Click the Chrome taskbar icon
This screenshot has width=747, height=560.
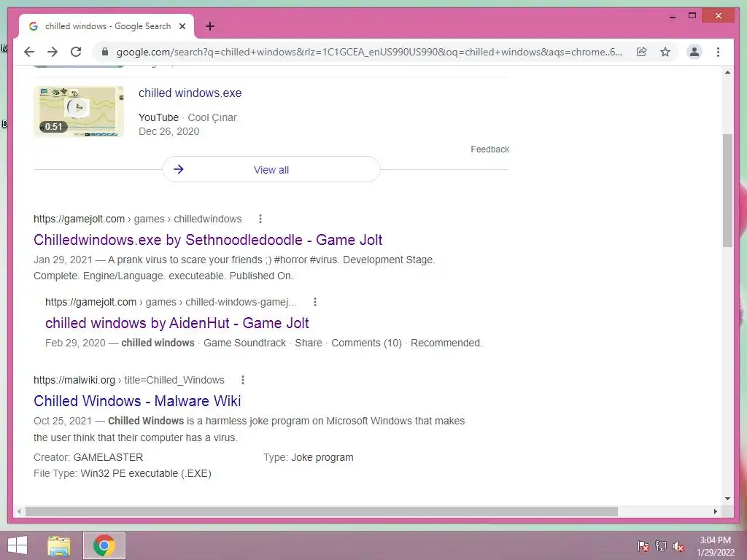(104, 545)
